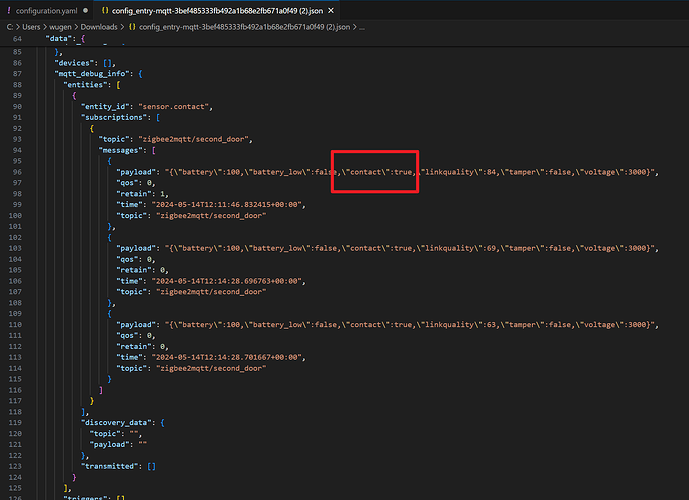Click the "retain" key on line 112
Image resolution: width=689 pixels, height=500 pixels.
[134, 346]
